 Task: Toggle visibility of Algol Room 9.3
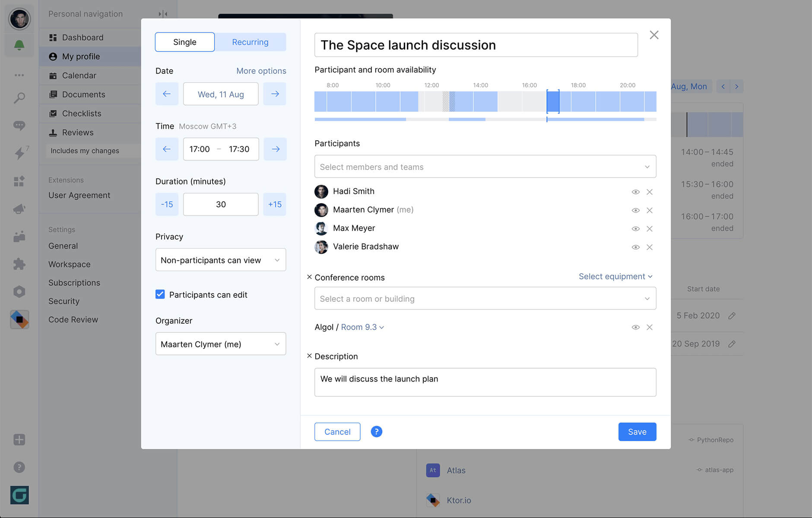(x=635, y=327)
